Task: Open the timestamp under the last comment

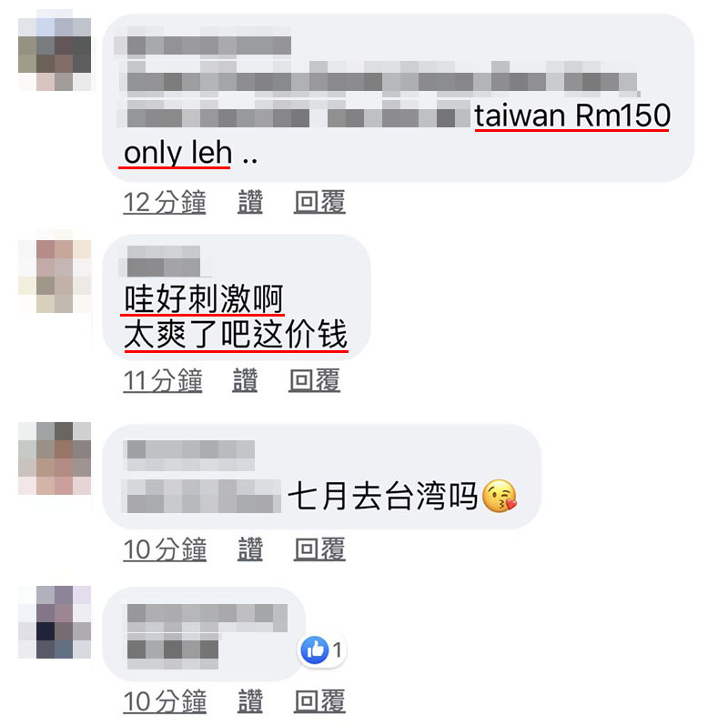Action: pos(165,700)
